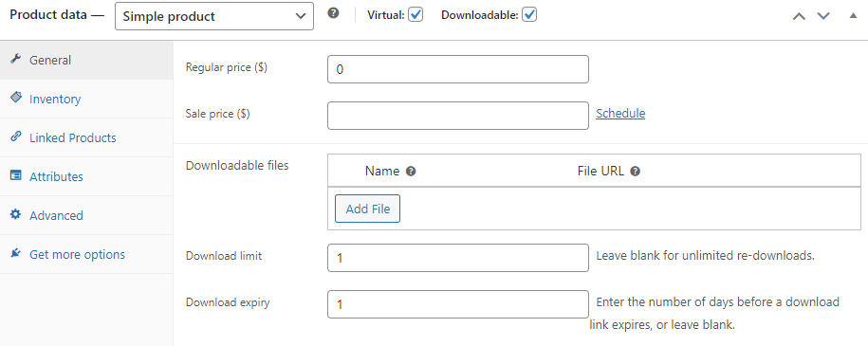Image resolution: width=868 pixels, height=346 pixels.
Task: Uncheck the Downloadable checkbox
Action: coord(529,15)
